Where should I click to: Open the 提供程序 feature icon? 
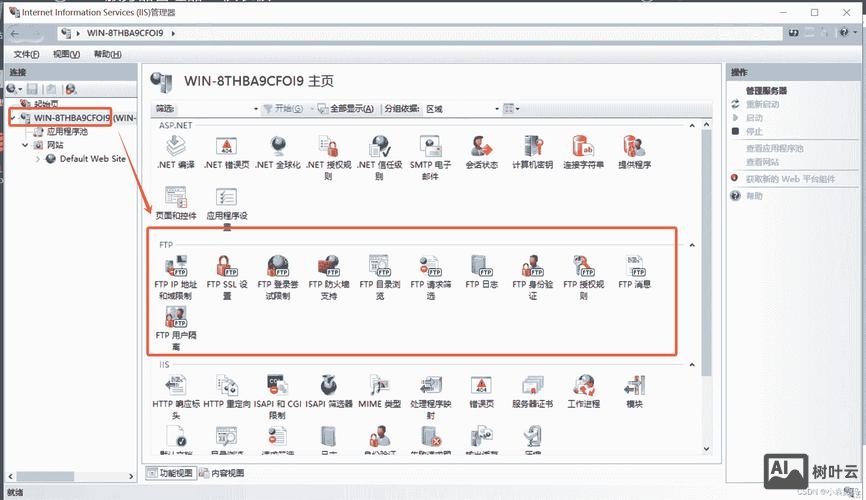[x=634, y=152]
